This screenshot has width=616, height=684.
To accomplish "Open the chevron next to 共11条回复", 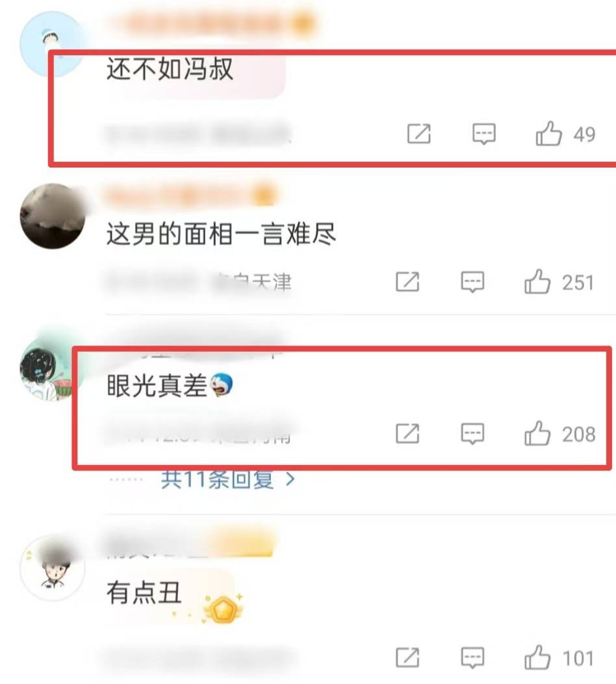I will (290, 480).
